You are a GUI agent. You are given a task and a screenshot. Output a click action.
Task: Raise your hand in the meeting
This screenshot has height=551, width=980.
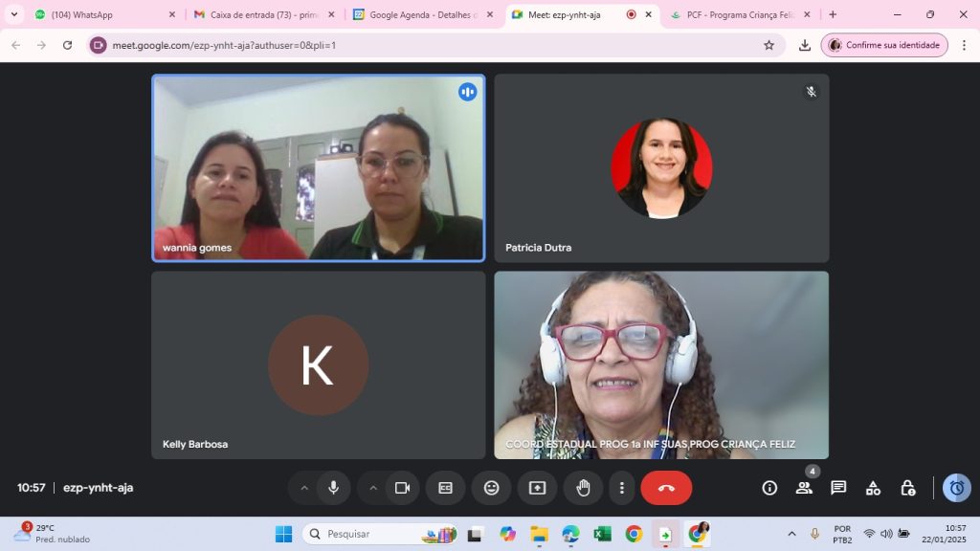tap(583, 488)
